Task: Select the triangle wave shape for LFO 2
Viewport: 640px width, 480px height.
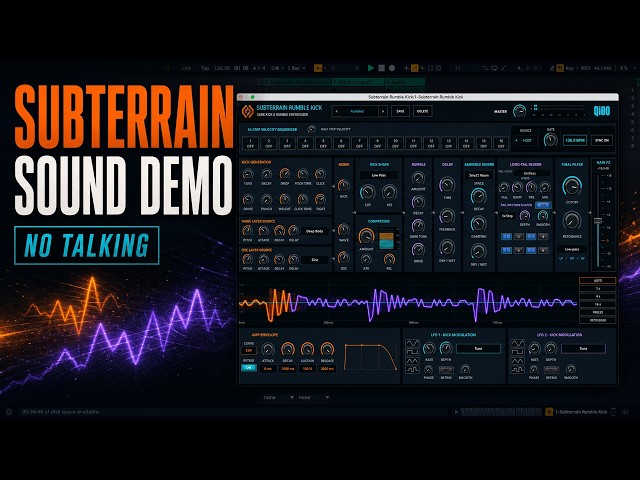Action: coord(518,361)
